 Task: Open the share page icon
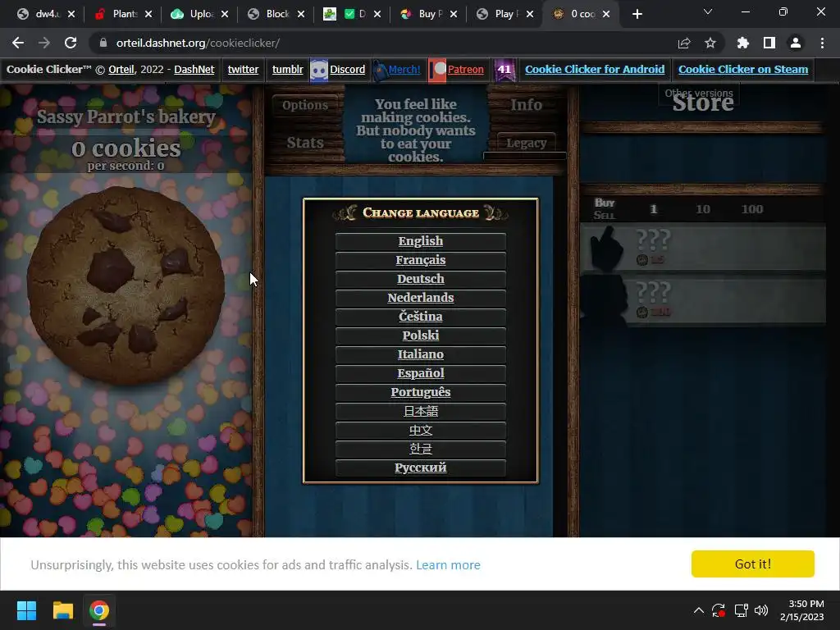684,43
